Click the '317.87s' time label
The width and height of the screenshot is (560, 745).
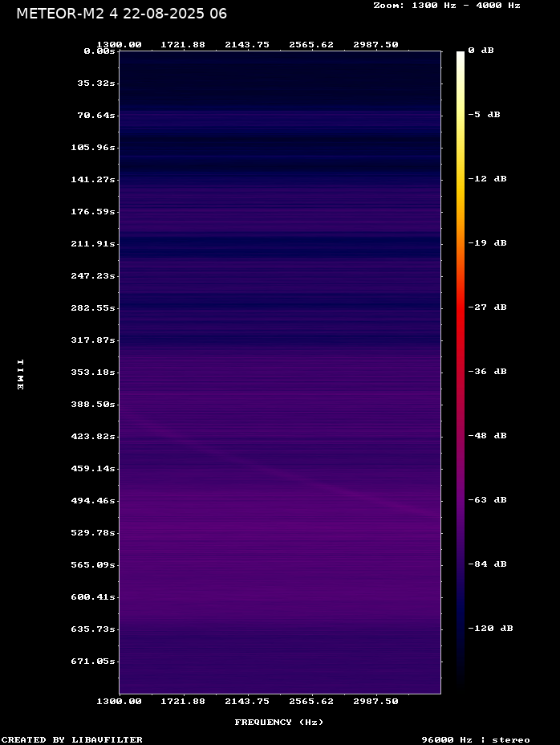[x=93, y=340]
